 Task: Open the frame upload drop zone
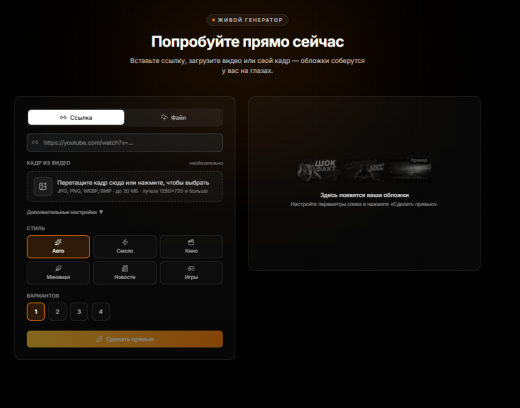point(125,186)
